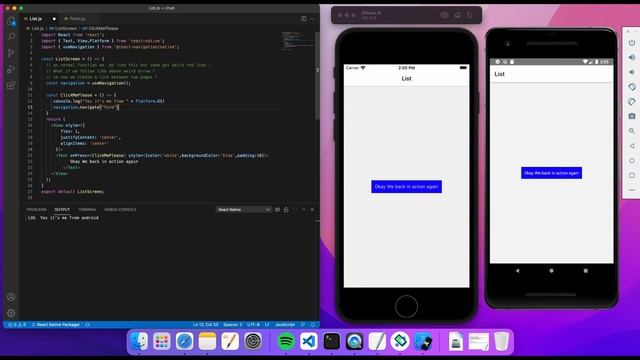Click List.js in the breadcrumb
This screenshot has width=640, height=360.
click(x=38, y=28)
